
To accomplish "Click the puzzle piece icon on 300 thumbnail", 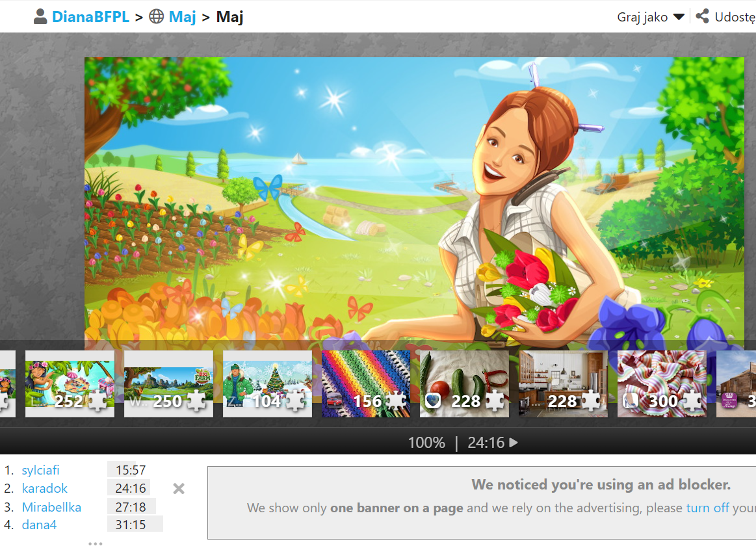I will [692, 401].
